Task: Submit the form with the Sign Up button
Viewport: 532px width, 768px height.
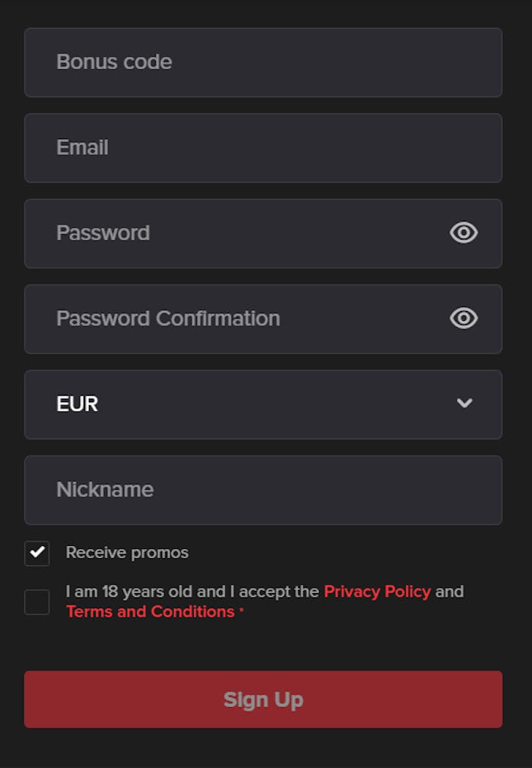Action: coord(263,700)
